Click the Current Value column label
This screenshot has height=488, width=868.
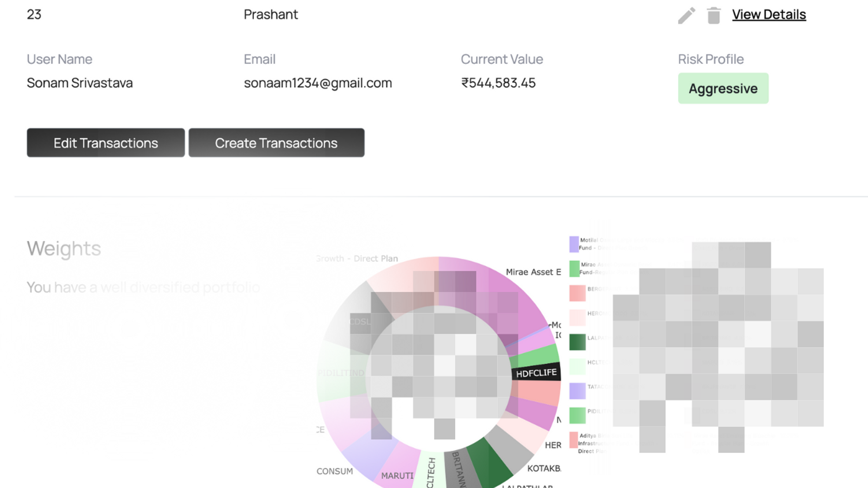(x=502, y=59)
